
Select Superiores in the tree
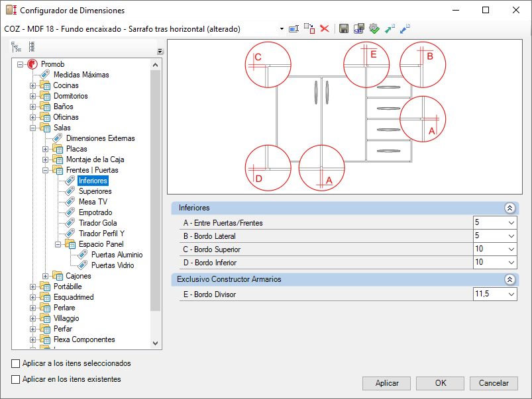pyautogui.click(x=95, y=191)
